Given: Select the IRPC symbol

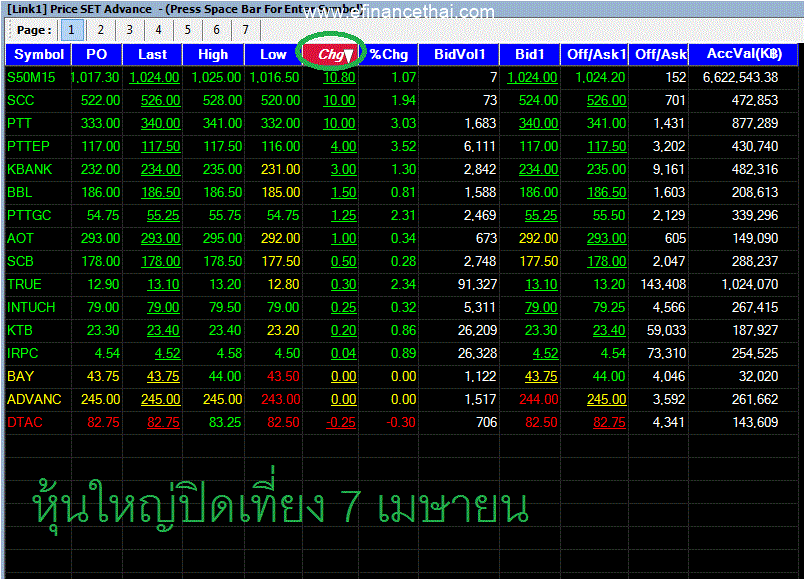Looking at the screenshot, I should point(23,353).
